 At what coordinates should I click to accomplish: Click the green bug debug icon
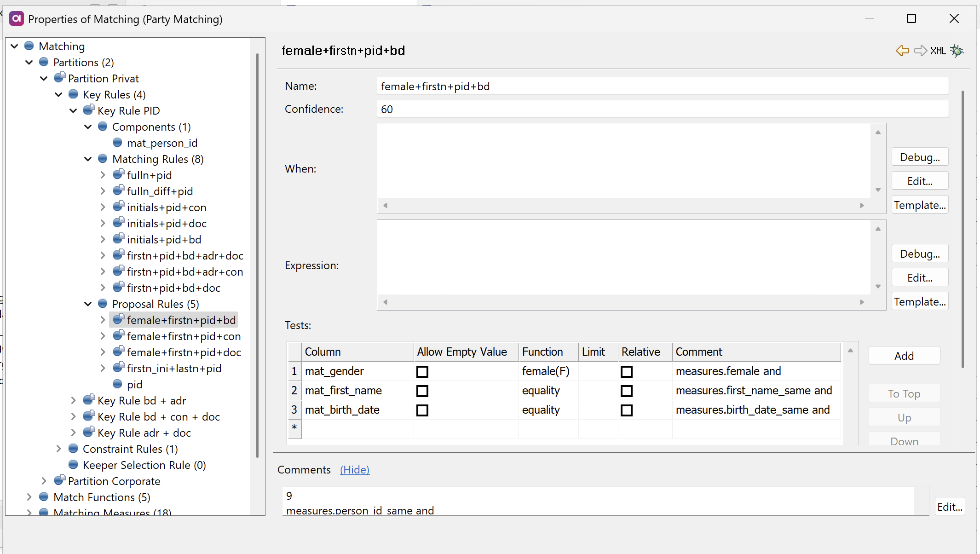click(957, 51)
